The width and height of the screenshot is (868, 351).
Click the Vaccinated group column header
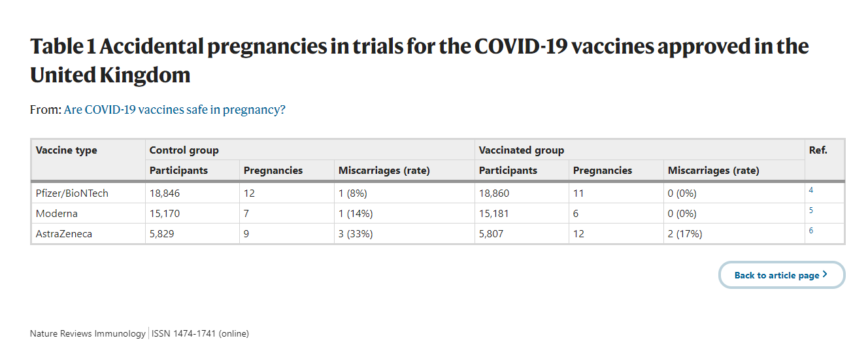tap(522, 150)
